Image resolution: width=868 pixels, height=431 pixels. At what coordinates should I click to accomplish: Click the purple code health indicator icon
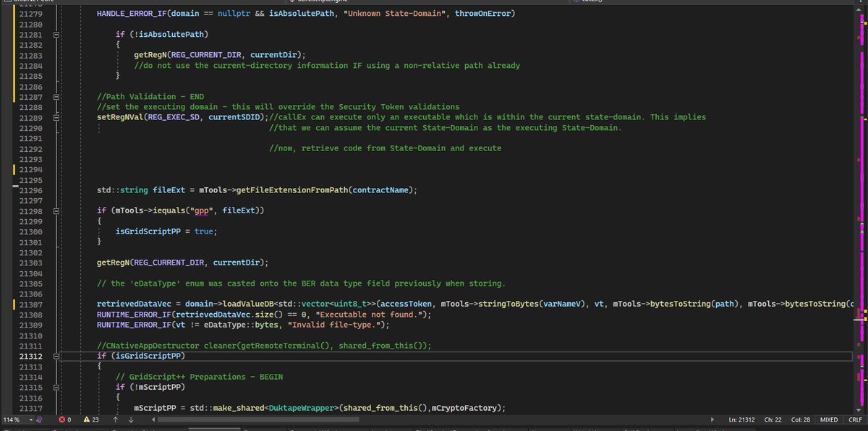point(40,419)
